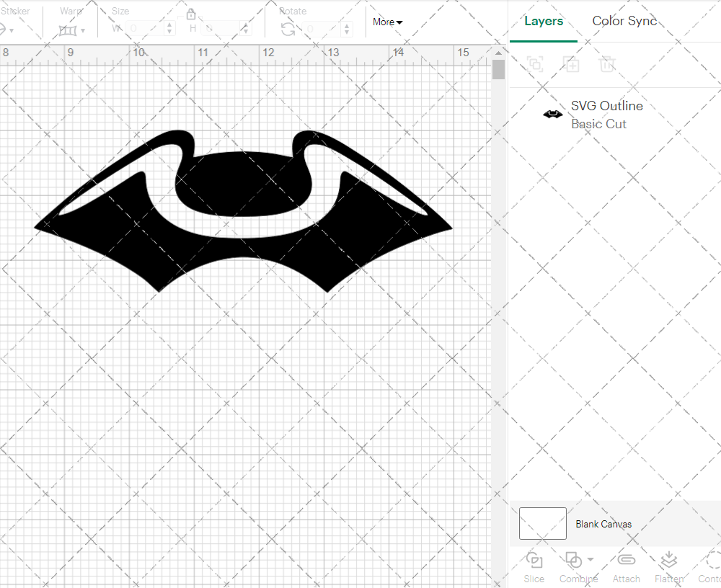Click the Blank Canvas label
The height and width of the screenshot is (588, 721).
point(603,524)
